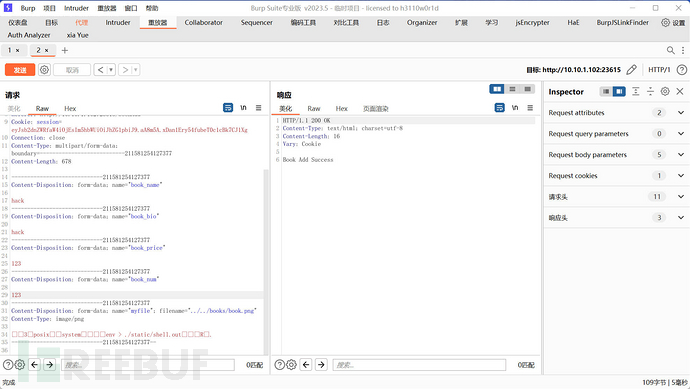The width and height of the screenshot is (690, 389).
Task: Close the Inspector panel
Action: click(x=680, y=91)
